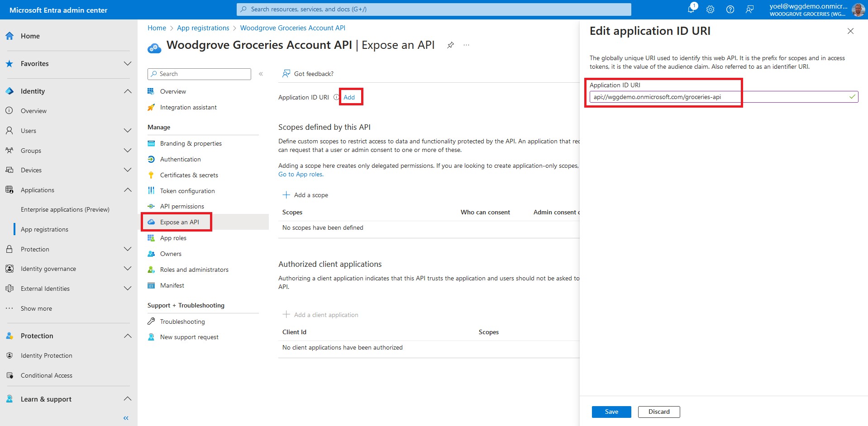Click the Go to App roles link
868x426 pixels.
(x=300, y=174)
